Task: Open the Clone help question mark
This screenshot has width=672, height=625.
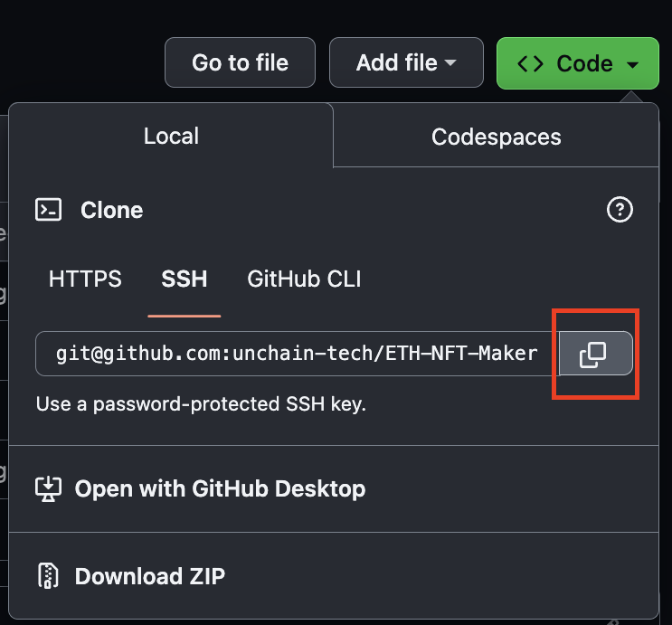Action: pos(620,210)
